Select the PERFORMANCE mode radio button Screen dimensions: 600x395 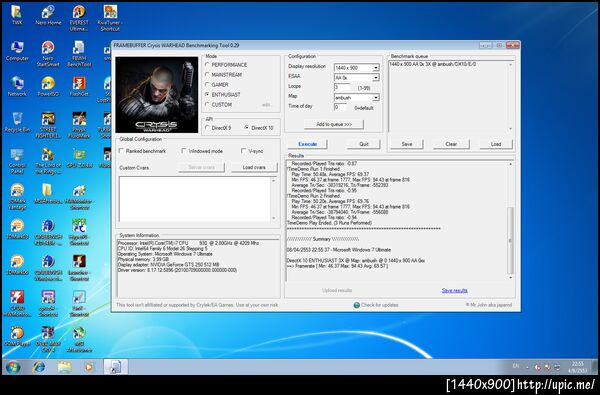click(x=207, y=65)
